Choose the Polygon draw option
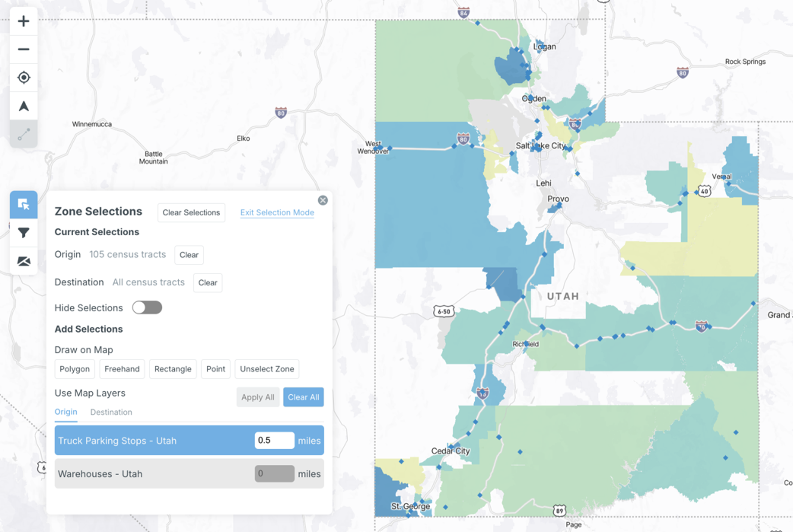The height and width of the screenshot is (532, 793). 74,369
